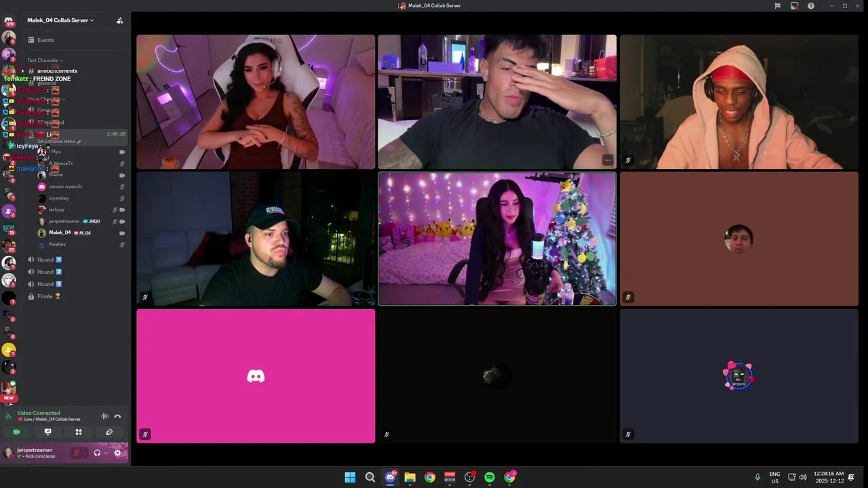Open microphone input options dropdown arrow
The image size is (868, 488).
(x=85, y=453)
